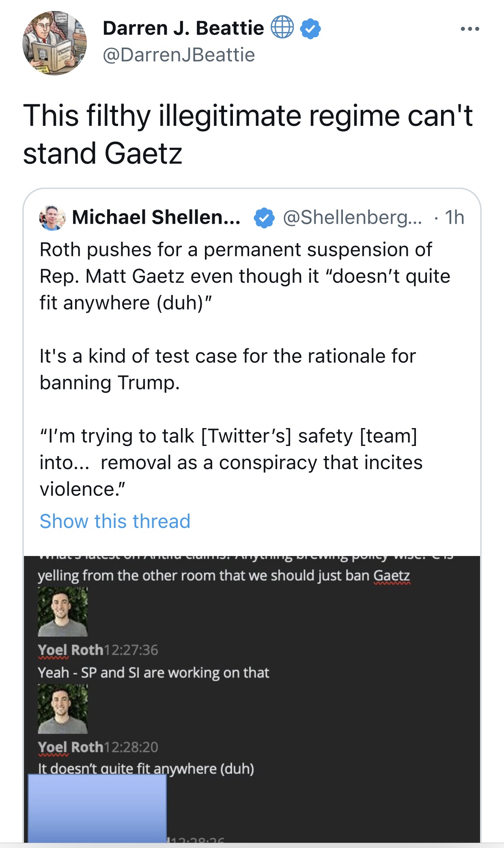Open Darren J. Beattie display name
Viewport: 504px width, 848px height.
[183, 28]
